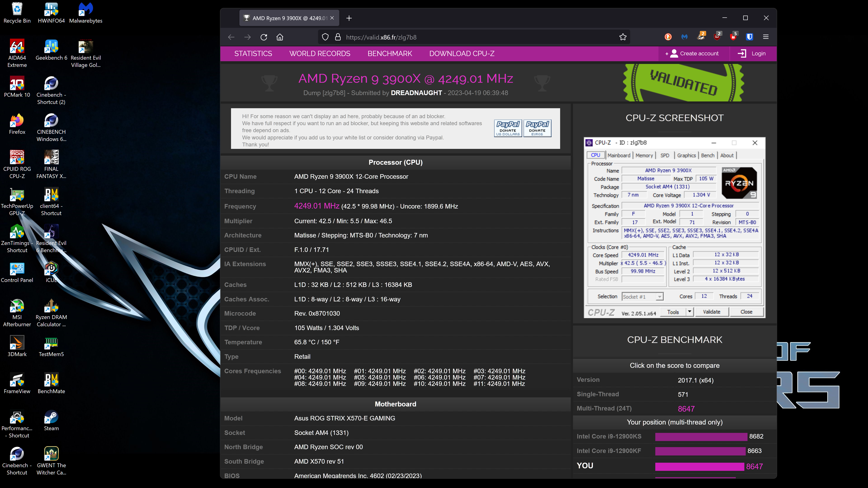868x488 pixels.
Task: Open the Bitwarden extension icon
Action: click(x=750, y=37)
